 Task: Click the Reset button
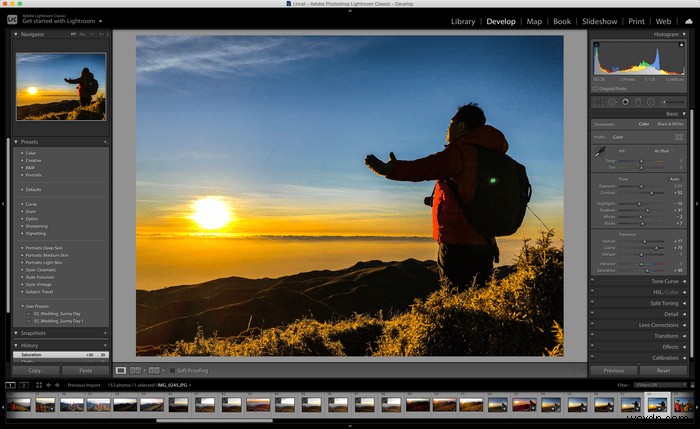(663, 371)
